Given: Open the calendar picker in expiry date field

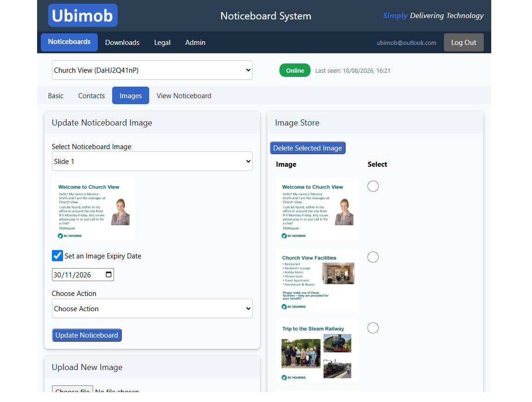Looking at the screenshot, I should [108, 275].
